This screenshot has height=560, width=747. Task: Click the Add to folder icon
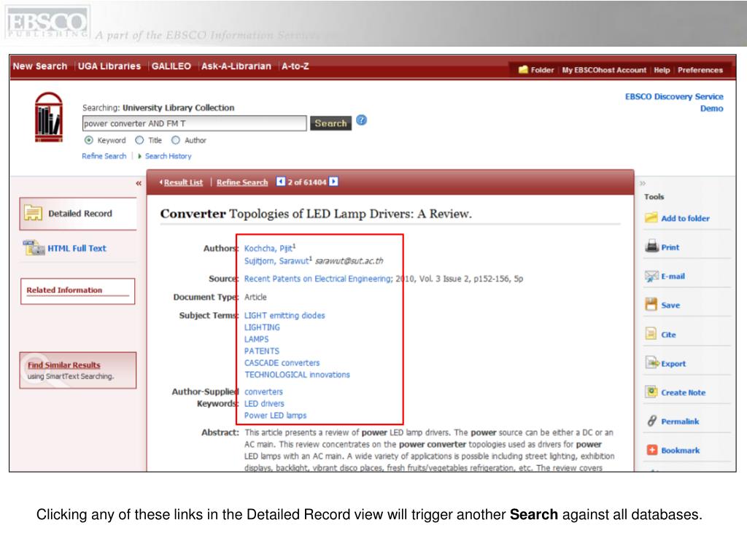coord(651,218)
